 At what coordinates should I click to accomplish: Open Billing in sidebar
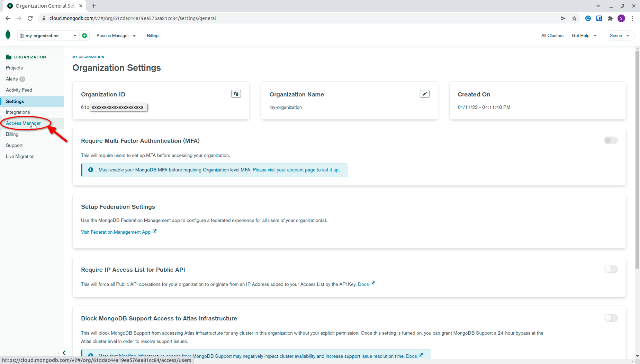point(12,134)
